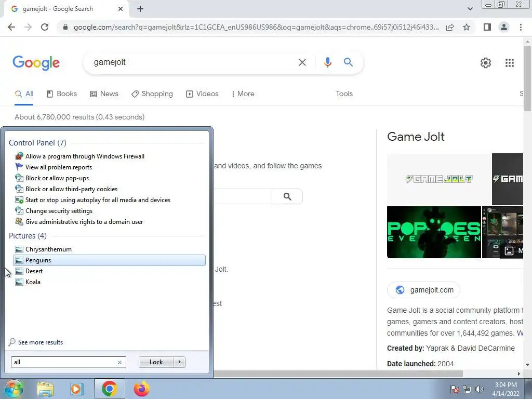The image size is (532, 399).
Task: Open gamejolt.com website chip
Action: (423, 290)
